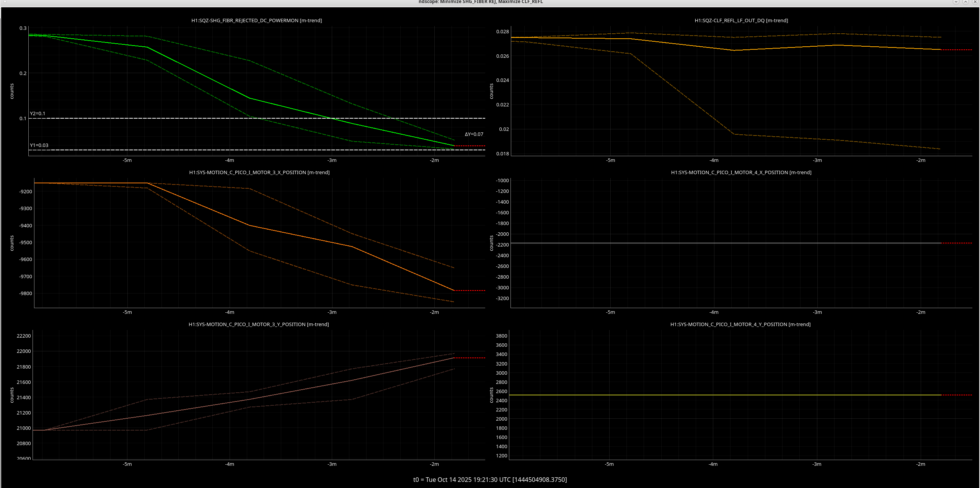This screenshot has height=488, width=980.
Task: Maximize the ndscope window
Action: pyautogui.click(x=965, y=2)
